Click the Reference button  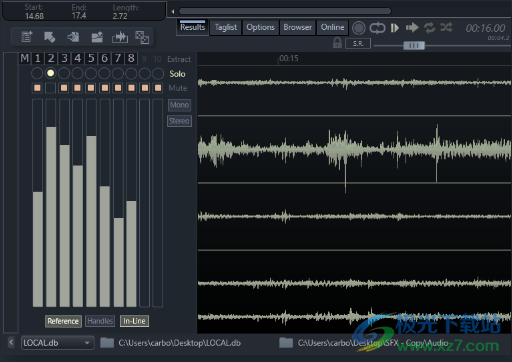[63, 321]
